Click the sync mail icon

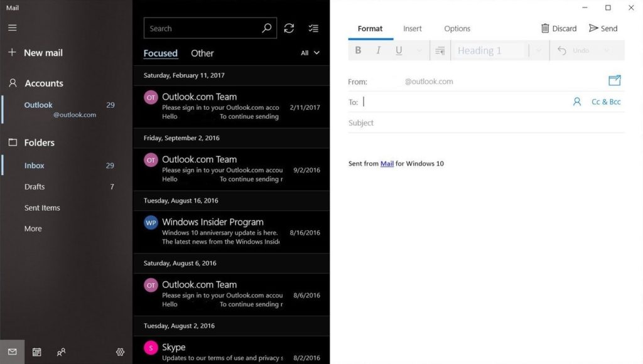[x=289, y=28]
